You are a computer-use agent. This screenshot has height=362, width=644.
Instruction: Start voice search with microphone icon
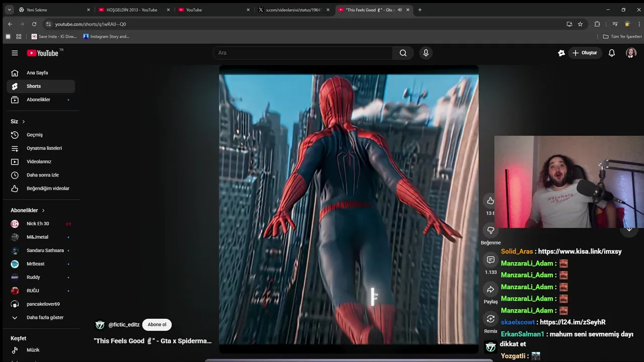(426, 53)
